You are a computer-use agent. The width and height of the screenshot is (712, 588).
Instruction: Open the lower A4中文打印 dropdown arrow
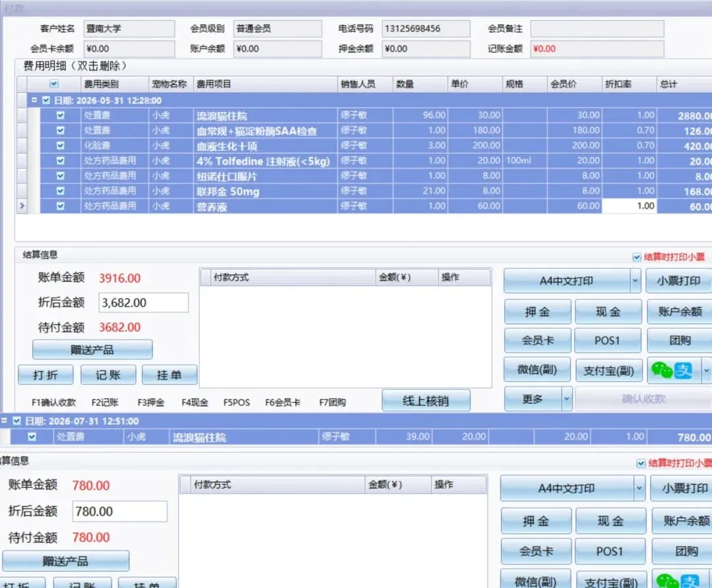(x=639, y=488)
